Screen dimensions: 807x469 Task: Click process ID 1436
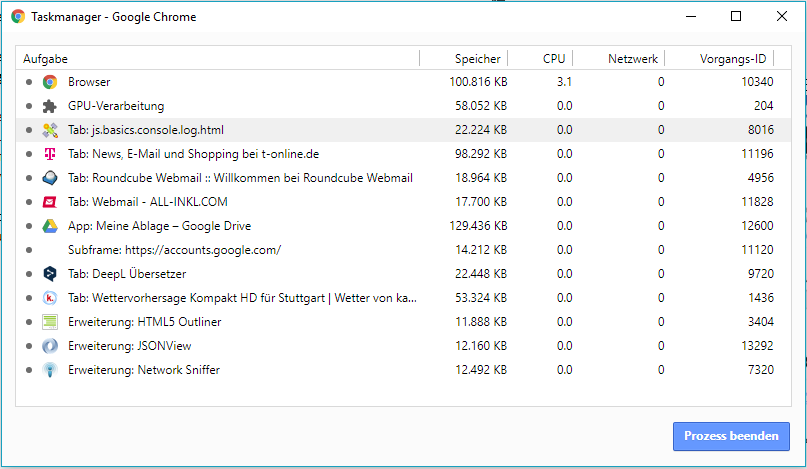coord(761,298)
